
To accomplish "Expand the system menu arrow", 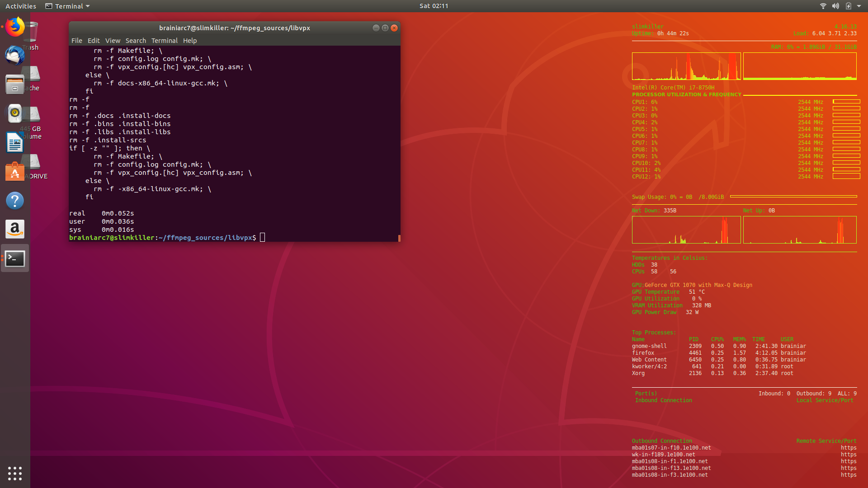I will (859, 6).
